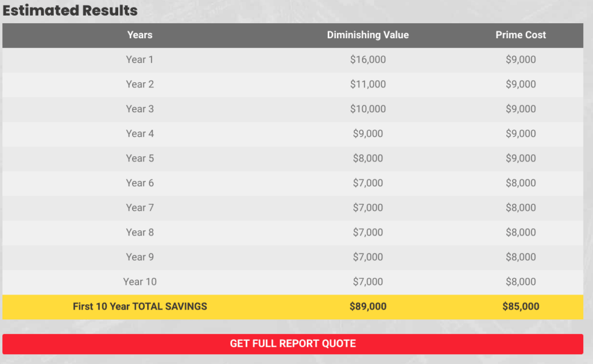Click the Year 7 row label
This screenshot has height=364, width=593.
140,208
